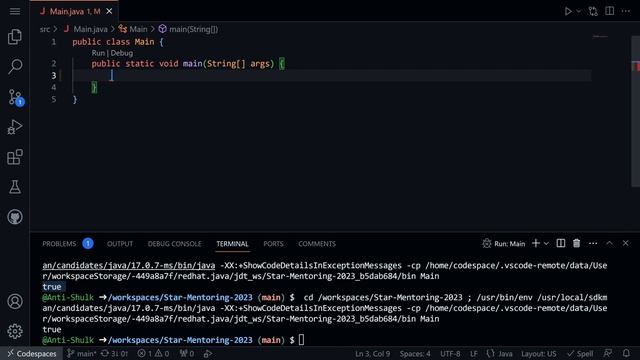The height and width of the screenshot is (360, 640).
Task: Maximize the panel with chevron up
Action: click(x=609, y=243)
